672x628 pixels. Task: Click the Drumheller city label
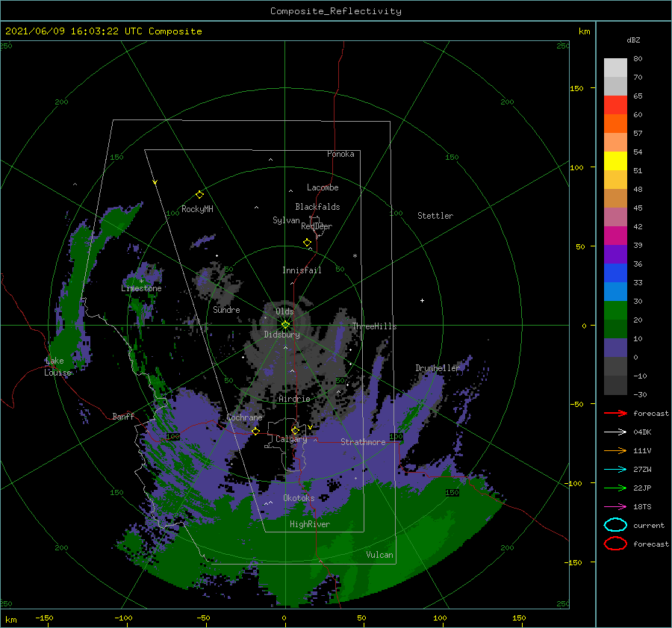tap(438, 368)
